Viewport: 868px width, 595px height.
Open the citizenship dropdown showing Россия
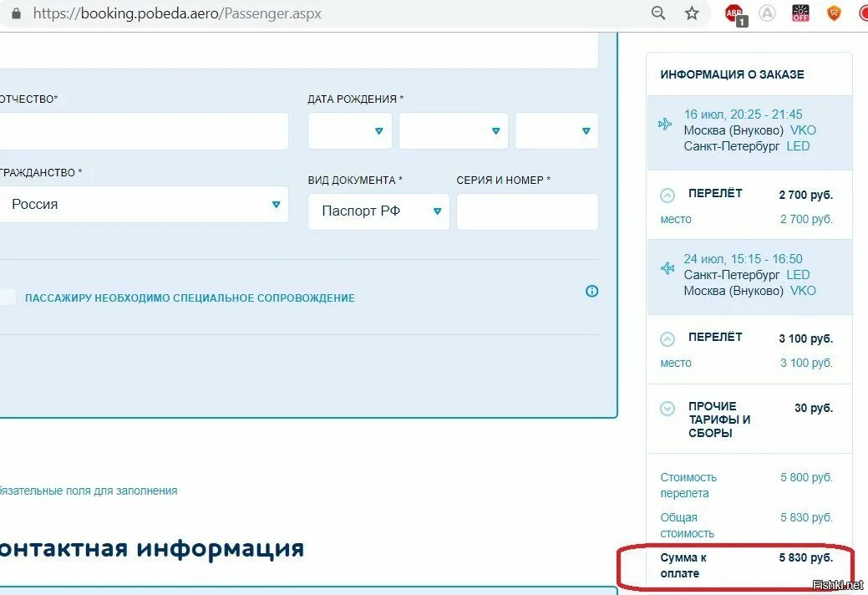pos(144,204)
